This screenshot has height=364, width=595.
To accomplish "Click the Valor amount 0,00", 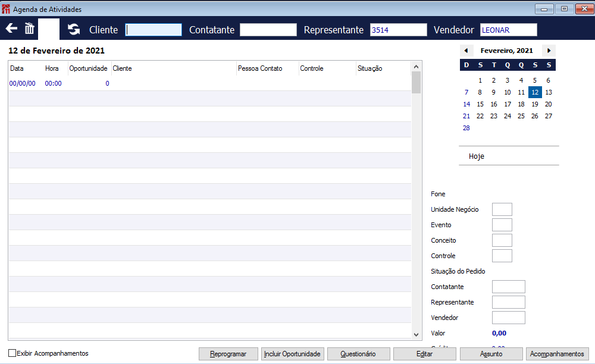I will 499,333.
